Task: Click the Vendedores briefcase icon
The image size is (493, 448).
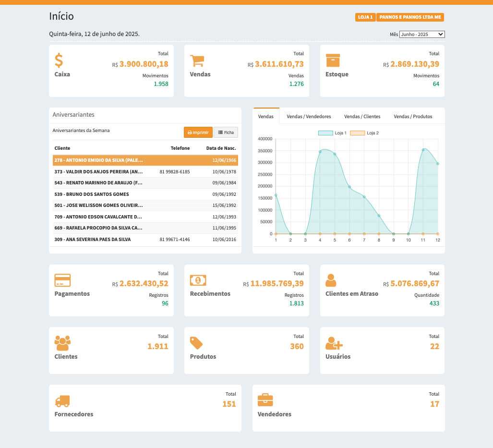Action: pyautogui.click(x=265, y=400)
